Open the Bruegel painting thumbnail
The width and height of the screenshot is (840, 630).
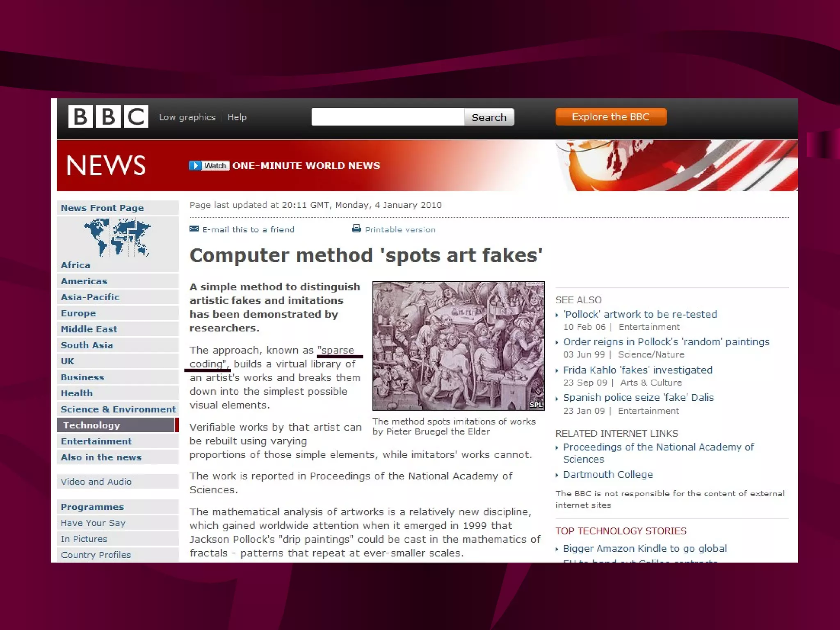tap(458, 345)
